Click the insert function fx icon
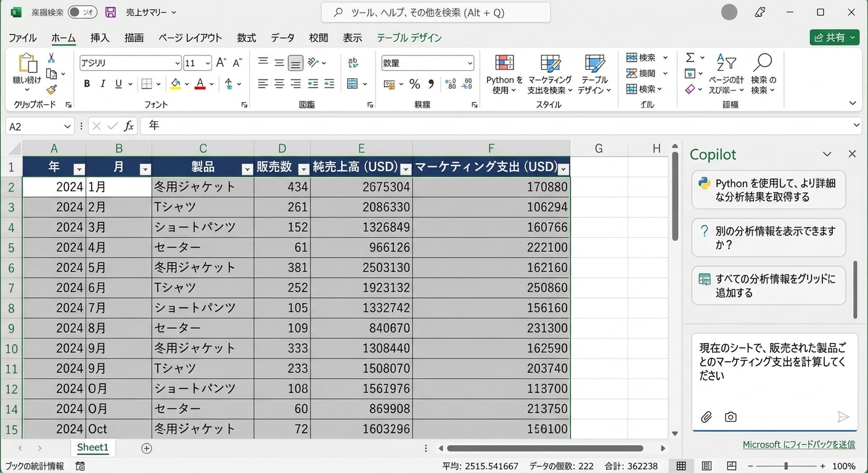 128,126
